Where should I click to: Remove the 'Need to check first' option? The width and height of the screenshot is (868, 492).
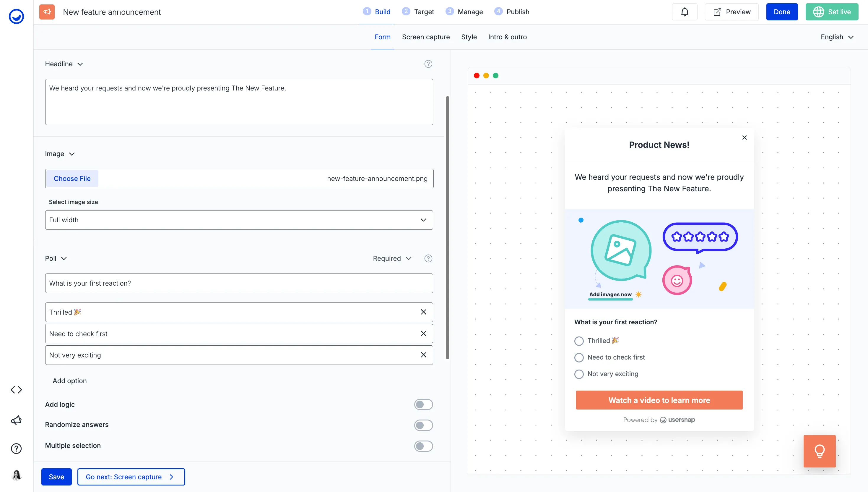(x=423, y=334)
